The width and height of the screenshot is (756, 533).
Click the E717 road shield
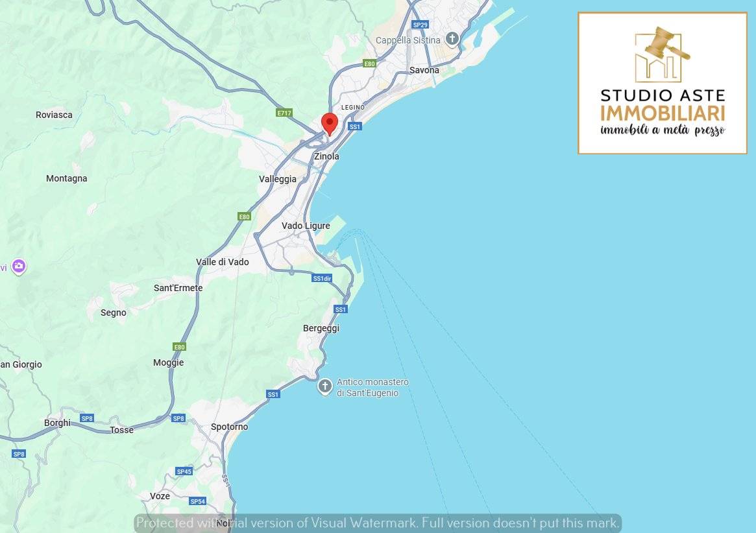pyautogui.click(x=284, y=113)
